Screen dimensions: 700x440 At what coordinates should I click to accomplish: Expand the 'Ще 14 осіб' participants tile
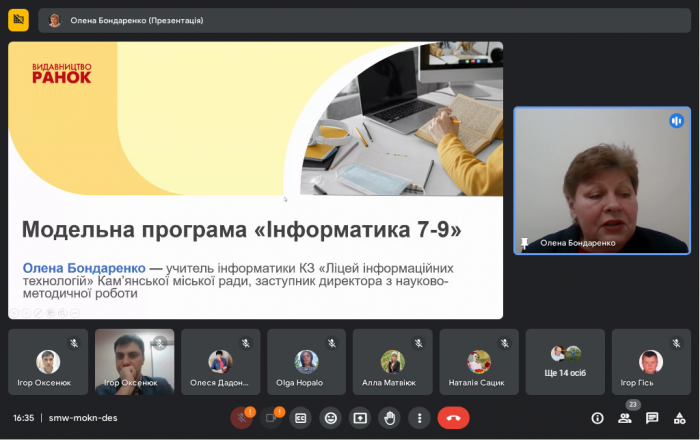coord(565,362)
